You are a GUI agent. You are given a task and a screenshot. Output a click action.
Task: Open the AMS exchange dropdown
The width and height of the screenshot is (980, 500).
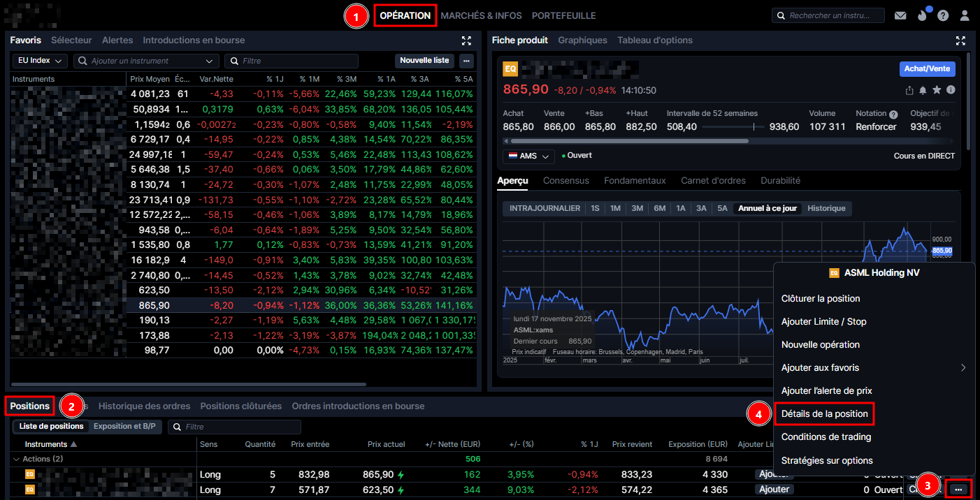click(528, 156)
